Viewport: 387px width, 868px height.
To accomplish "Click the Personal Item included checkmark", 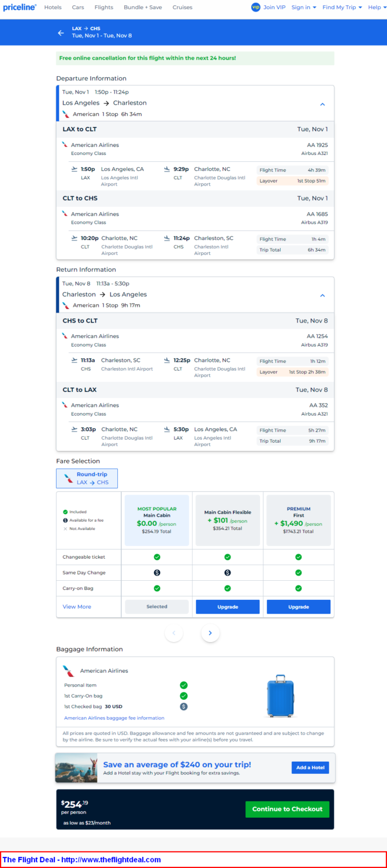I will pyautogui.click(x=184, y=685).
